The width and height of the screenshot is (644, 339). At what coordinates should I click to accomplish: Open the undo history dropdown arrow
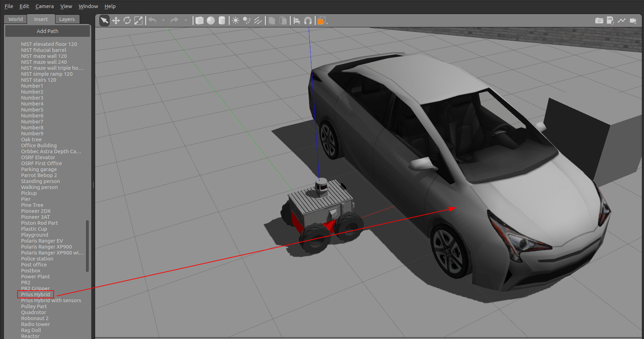pyautogui.click(x=163, y=21)
